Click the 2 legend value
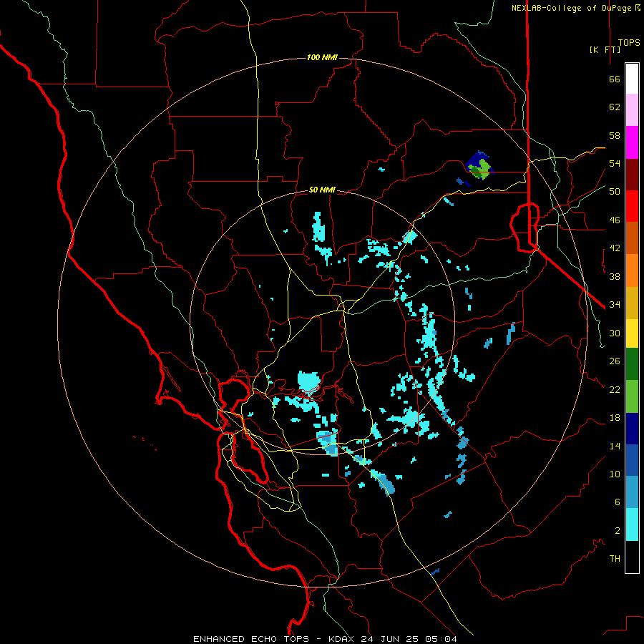Screen dimensions: 644x644 tap(618, 531)
